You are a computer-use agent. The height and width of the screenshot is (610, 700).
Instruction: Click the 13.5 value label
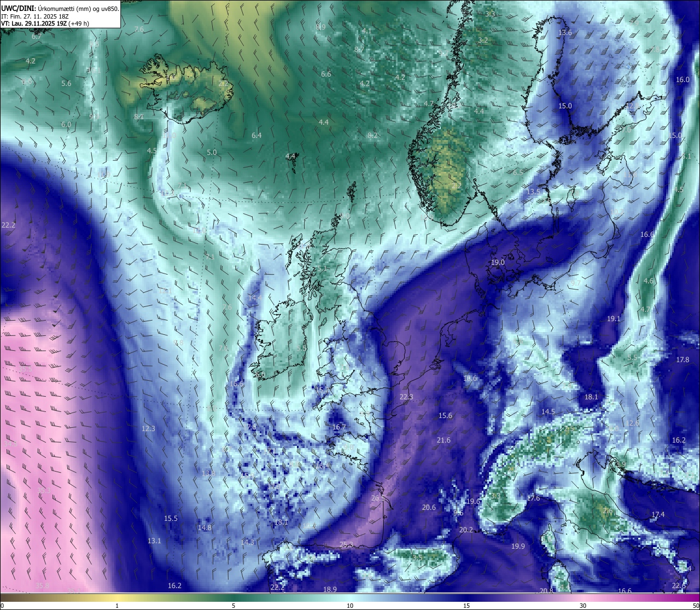click(534, 191)
